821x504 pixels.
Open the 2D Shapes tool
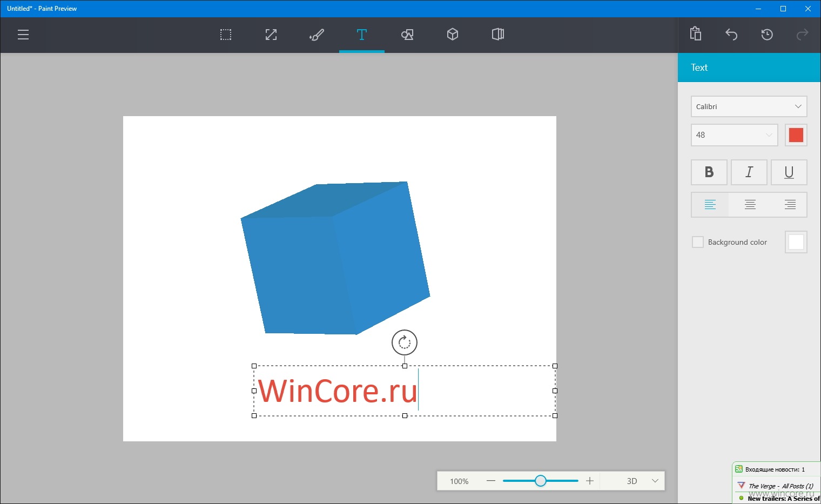407,35
